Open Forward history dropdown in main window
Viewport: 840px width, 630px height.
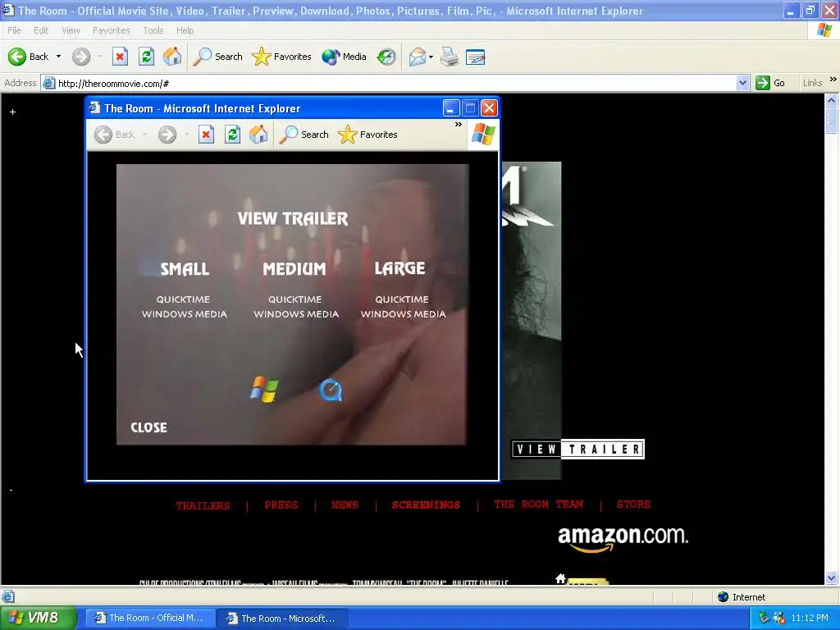click(x=100, y=57)
